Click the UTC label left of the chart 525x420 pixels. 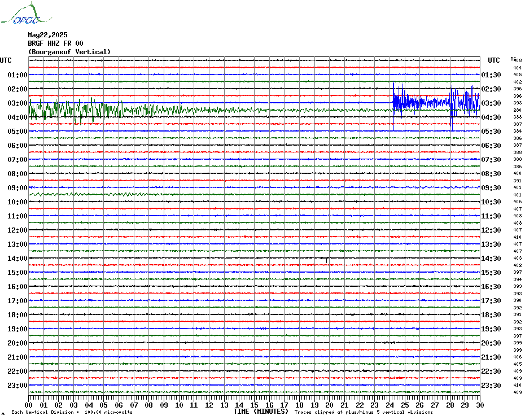point(6,60)
